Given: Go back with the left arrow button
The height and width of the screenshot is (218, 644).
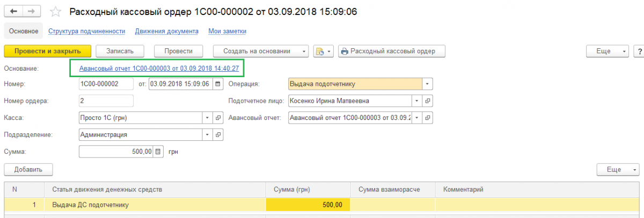Looking at the screenshot, I should [x=13, y=11].
